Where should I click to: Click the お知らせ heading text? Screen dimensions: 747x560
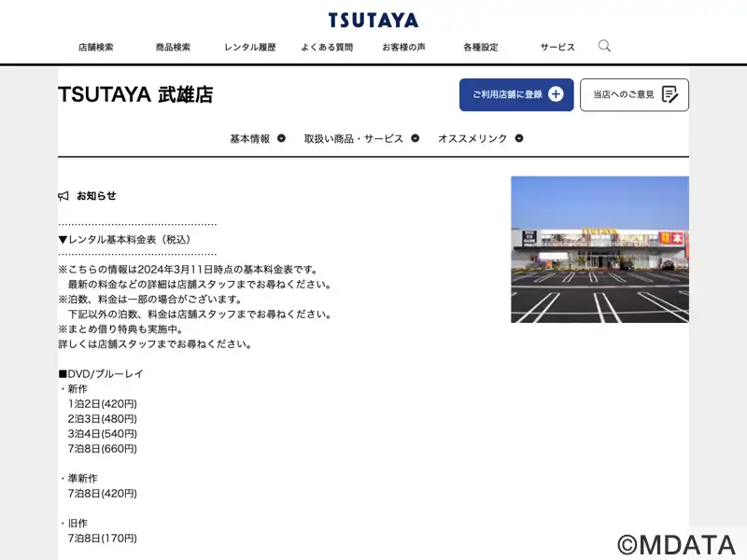pyautogui.click(x=96, y=196)
